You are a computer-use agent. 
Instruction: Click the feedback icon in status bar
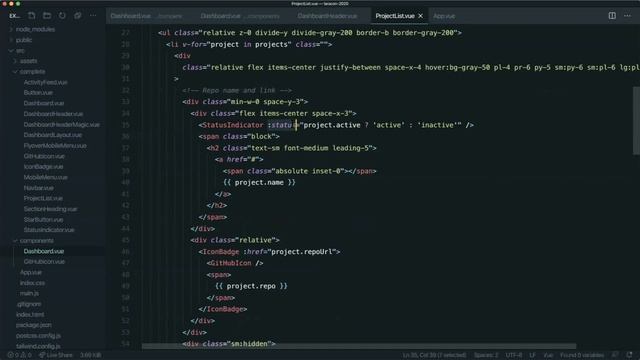point(615,355)
